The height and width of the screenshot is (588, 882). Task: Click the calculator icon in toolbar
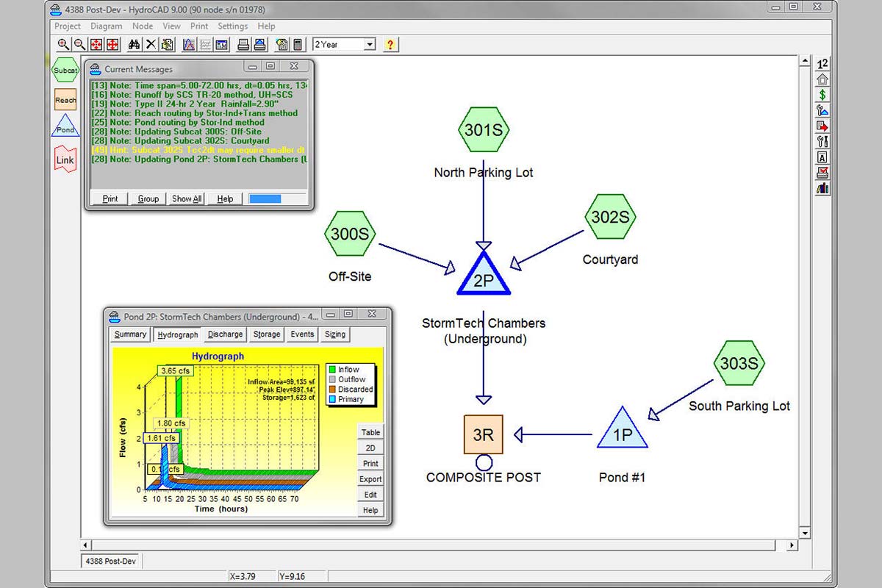298,45
